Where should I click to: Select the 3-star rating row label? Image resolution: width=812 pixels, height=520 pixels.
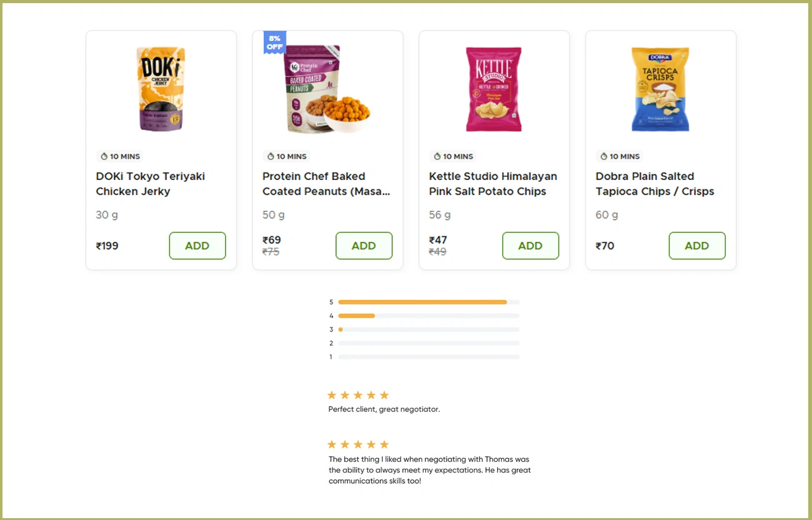pyautogui.click(x=331, y=329)
